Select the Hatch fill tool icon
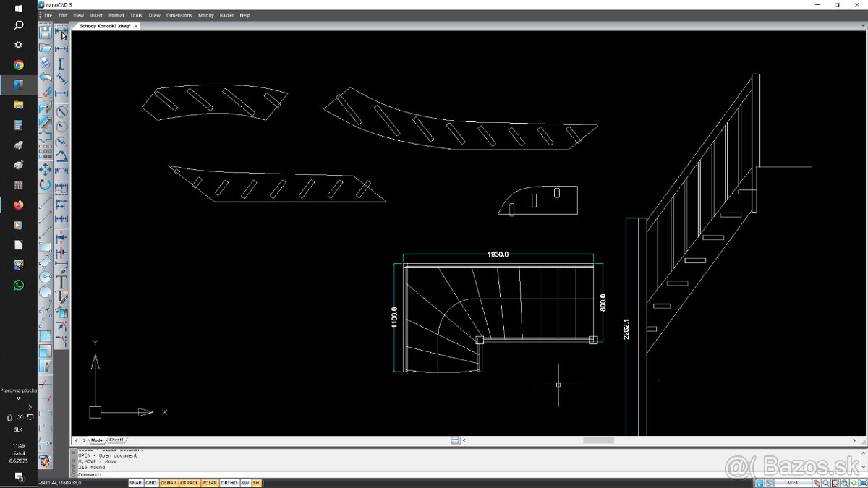This screenshot has height=488, width=868. point(45,336)
